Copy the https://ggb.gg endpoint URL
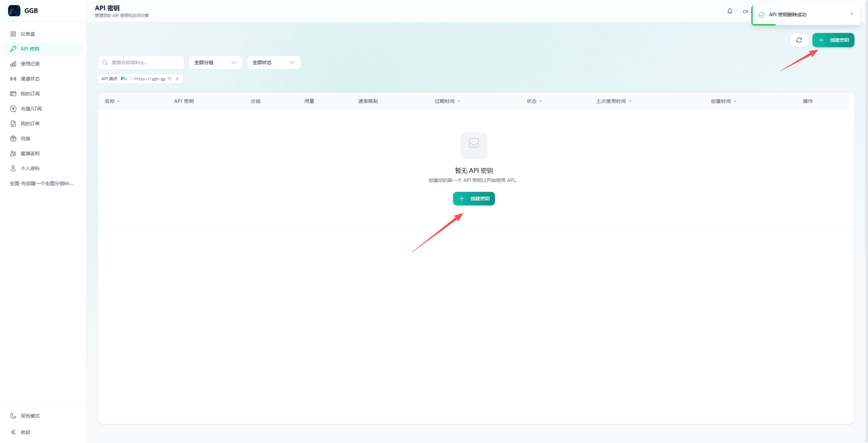The image size is (868, 443). click(x=170, y=79)
